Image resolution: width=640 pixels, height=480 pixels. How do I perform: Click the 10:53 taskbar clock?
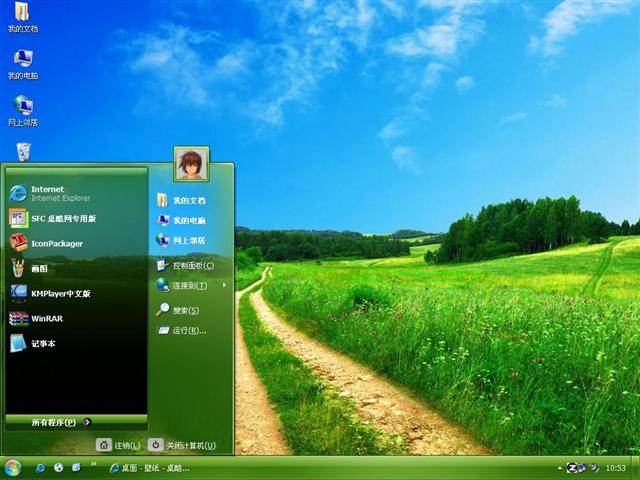[616, 468]
